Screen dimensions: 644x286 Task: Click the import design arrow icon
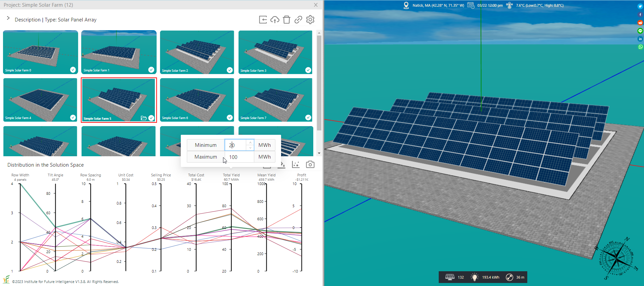click(263, 20)
